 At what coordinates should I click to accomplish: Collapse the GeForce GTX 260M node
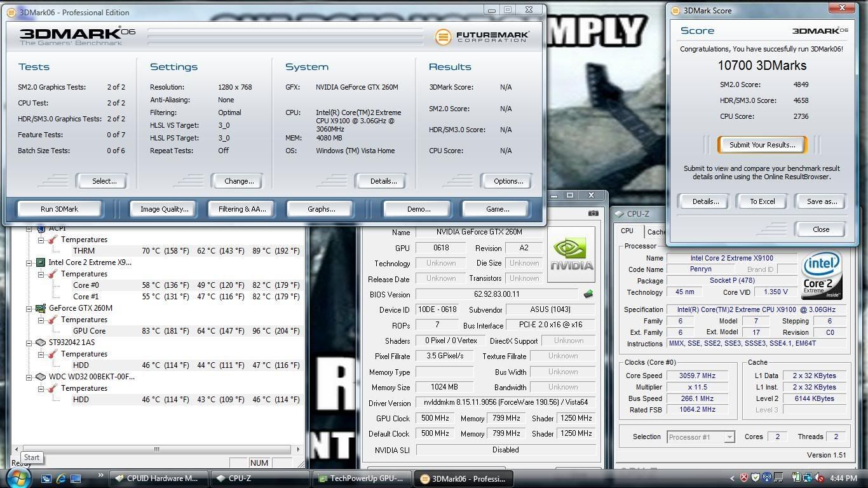click(x=29, y=308)
